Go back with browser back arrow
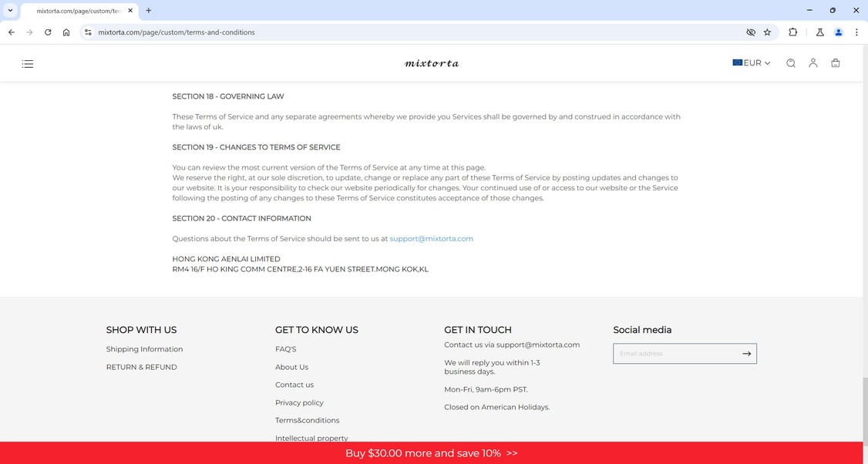Image resolution: width=868 pixels, height=464 pixels. tap(12, 32)
